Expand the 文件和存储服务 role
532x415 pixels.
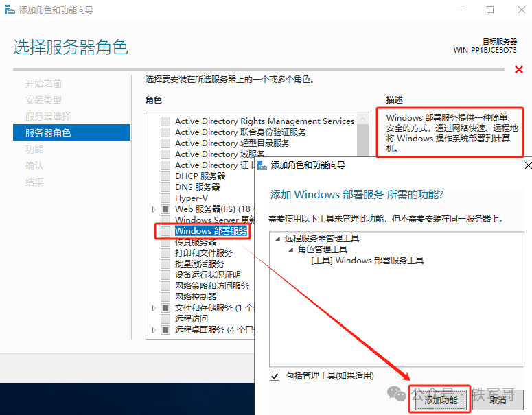tap(154, 308)
